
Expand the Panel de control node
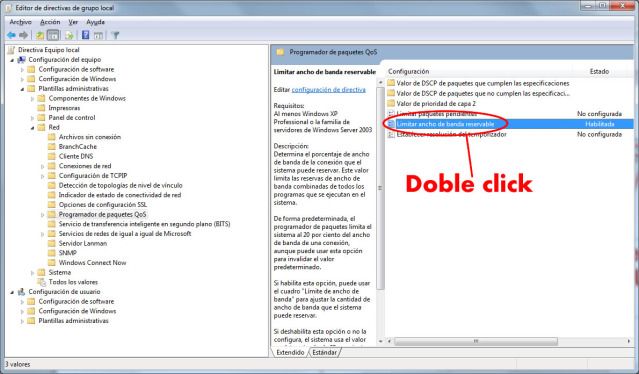point(32,118)
